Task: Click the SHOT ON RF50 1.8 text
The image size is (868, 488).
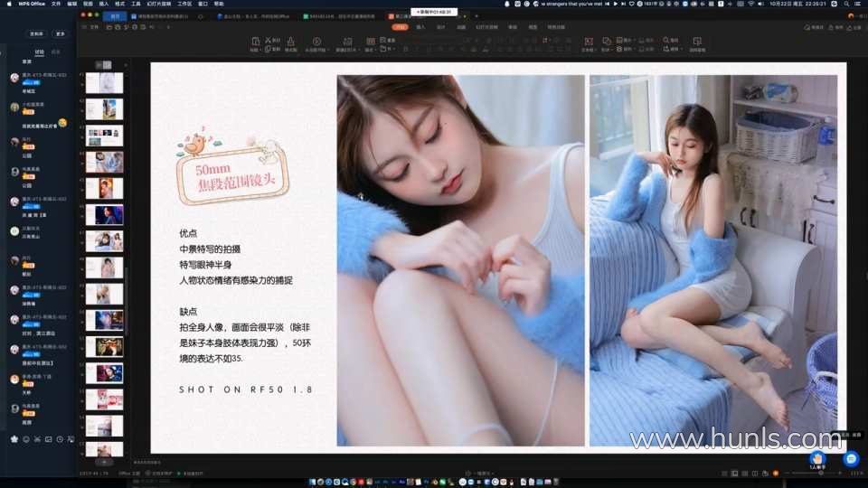Action: [246, 389]
